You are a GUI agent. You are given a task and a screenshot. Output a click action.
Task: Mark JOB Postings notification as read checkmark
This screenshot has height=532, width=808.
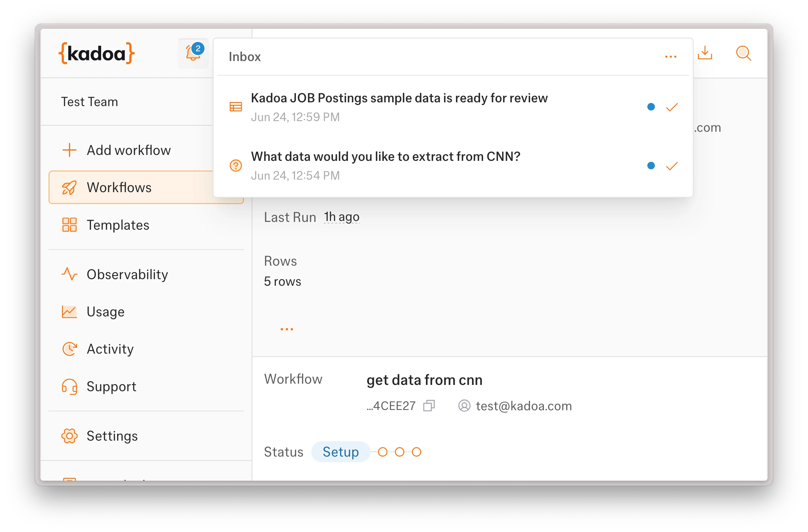pyautogui.click(x=672, y=107)
